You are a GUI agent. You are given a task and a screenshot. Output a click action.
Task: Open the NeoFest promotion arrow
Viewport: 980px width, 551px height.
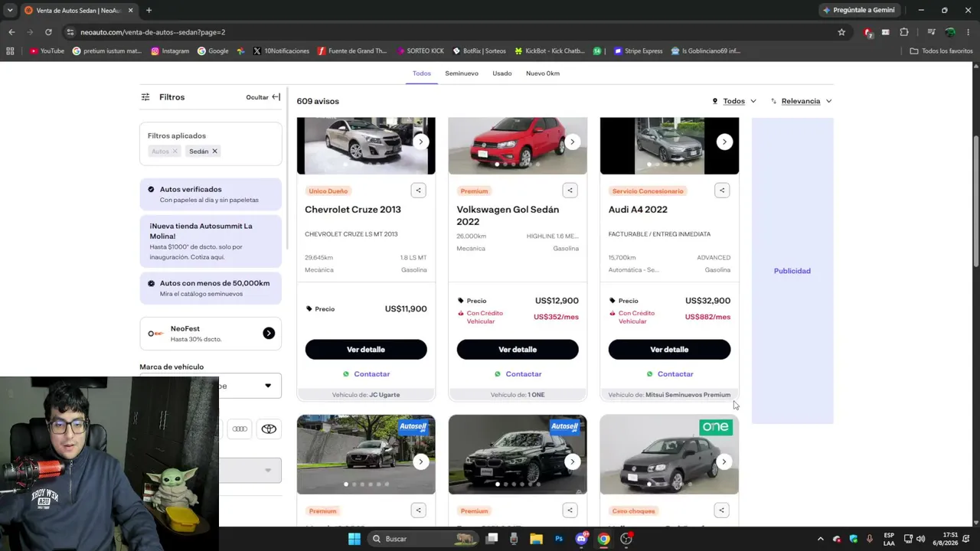[x=269, y=333]
